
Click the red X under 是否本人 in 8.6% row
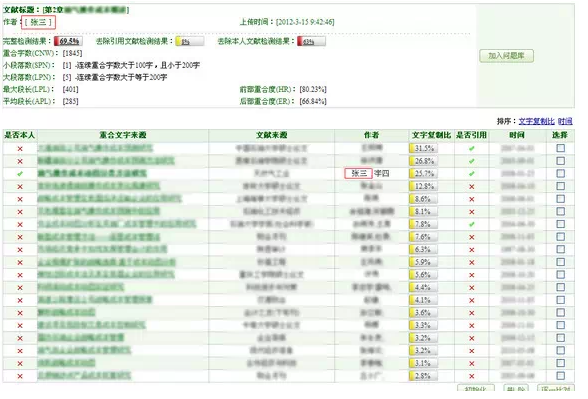click(x=20, y=199)
